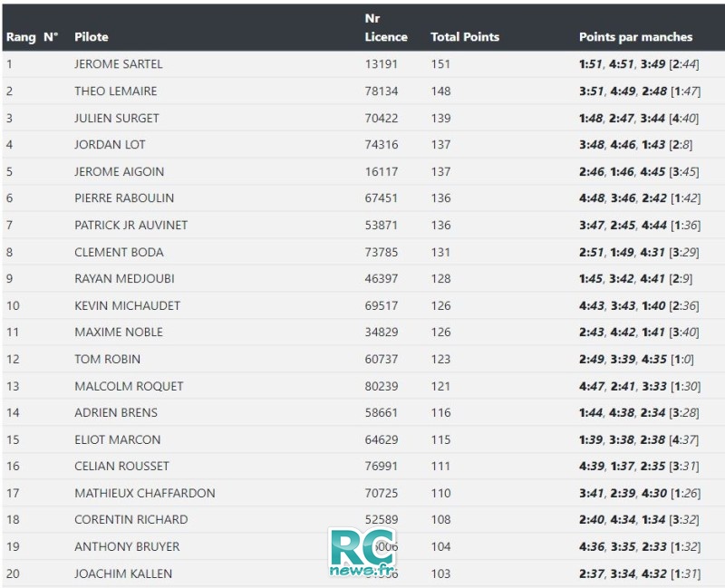Select pilot RAYAN MEDJOUBI

click(124, 279)
